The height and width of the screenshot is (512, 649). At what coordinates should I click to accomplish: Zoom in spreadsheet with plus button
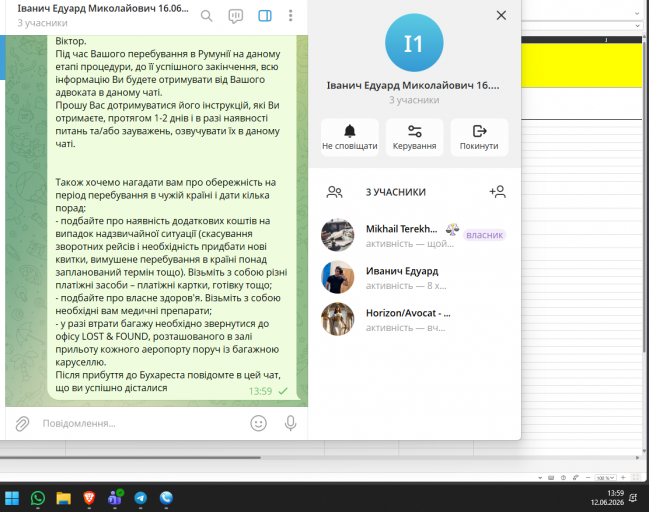pos(623,478)
